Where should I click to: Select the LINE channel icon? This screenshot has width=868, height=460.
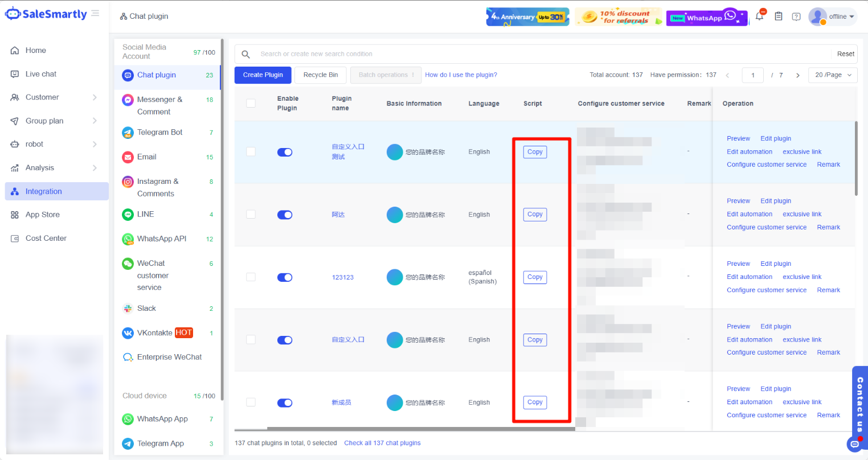point(128,215)
